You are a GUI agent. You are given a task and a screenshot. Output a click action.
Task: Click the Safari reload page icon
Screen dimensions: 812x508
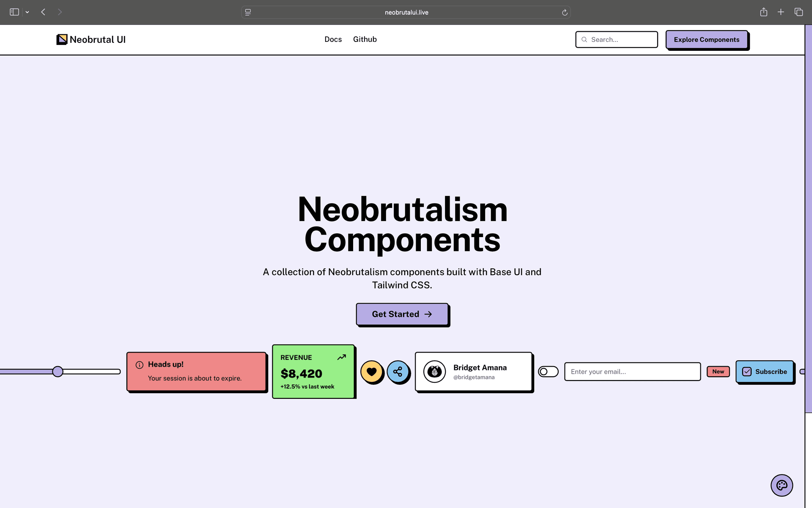(x=564, y=12)
